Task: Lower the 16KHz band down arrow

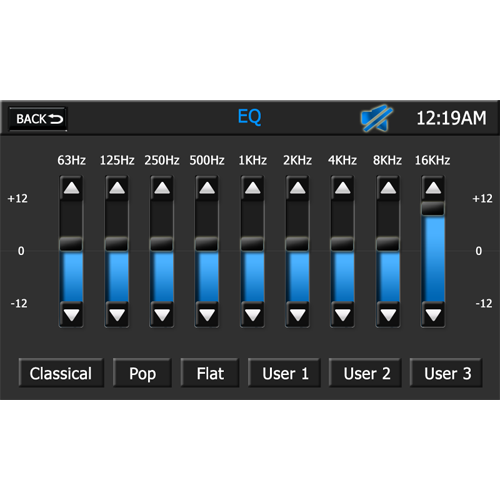Action: pos(433,314)
